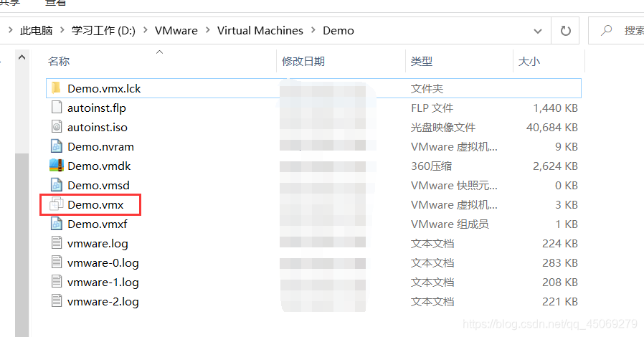
Task: Click the 360压缩 type cell
Action: point(431,166)
